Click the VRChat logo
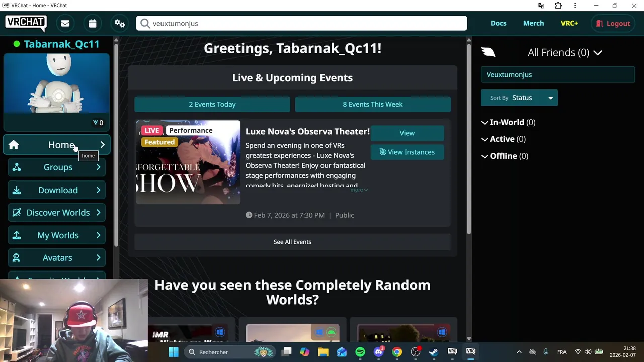This screenshot has width=644, height=362. 26,23
